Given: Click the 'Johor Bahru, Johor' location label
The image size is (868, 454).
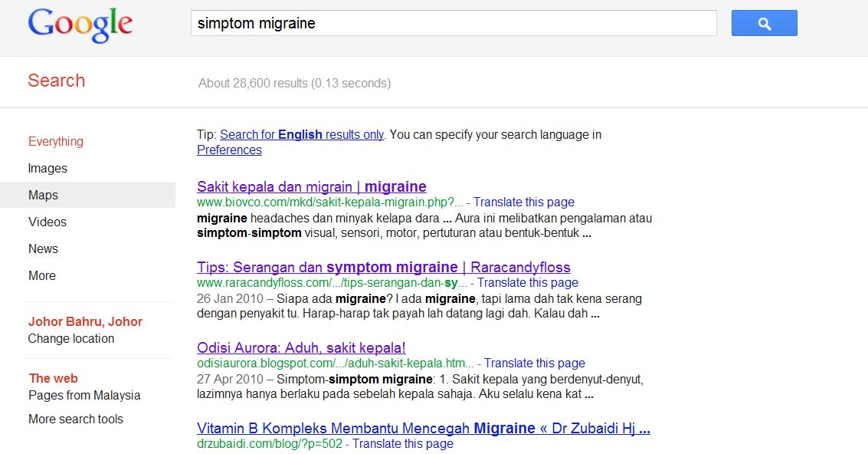Looking at the screenshot, I should (85, 321).
